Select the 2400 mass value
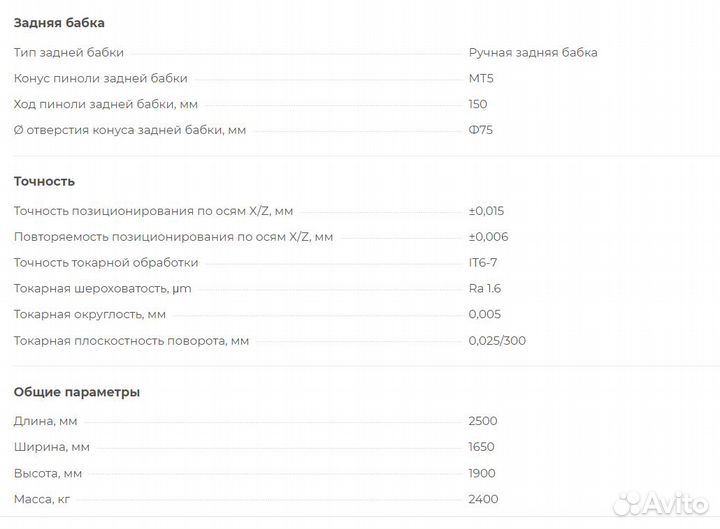 point(483,499)
